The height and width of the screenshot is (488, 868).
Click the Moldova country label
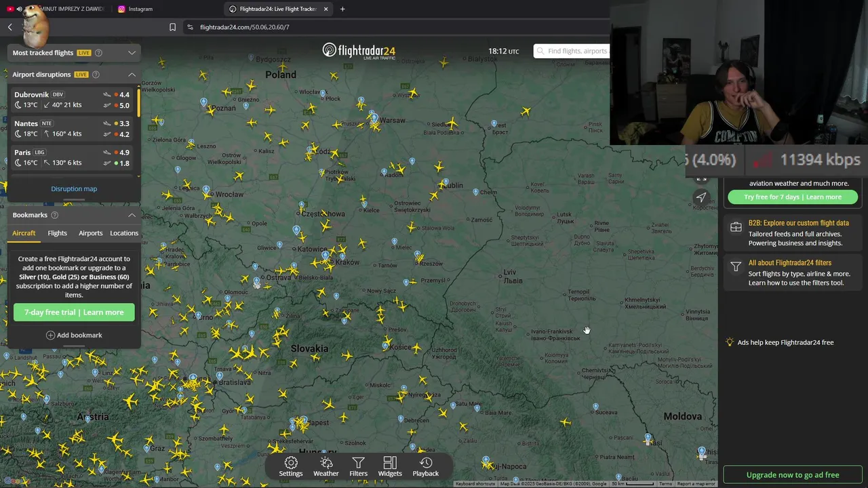683,416
